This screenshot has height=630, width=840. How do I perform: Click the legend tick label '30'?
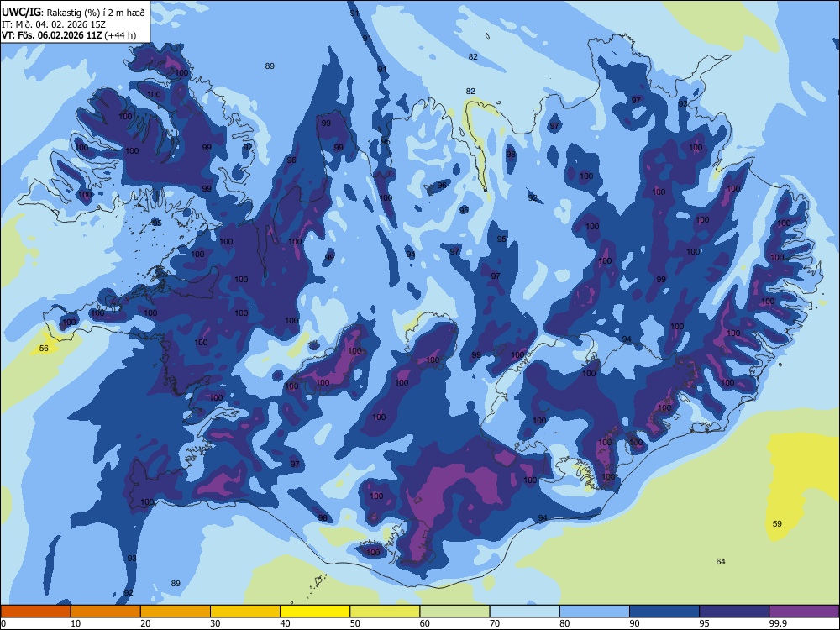click(215, 623)
